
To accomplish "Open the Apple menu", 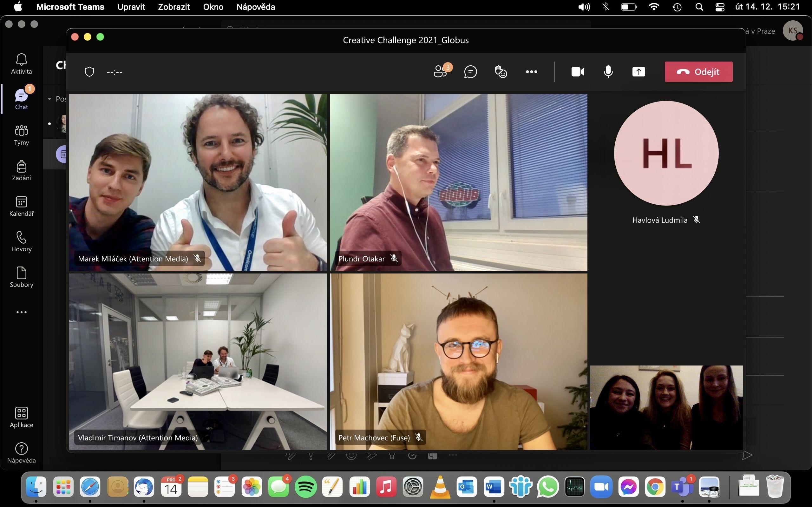I will point(18,7).
